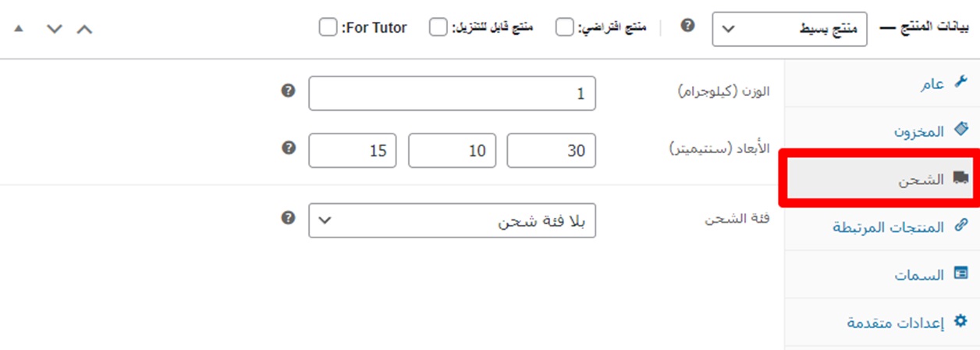Switch to the السمات attributes tab
This screenshot has height=350, width=980.
pos(919,275)
